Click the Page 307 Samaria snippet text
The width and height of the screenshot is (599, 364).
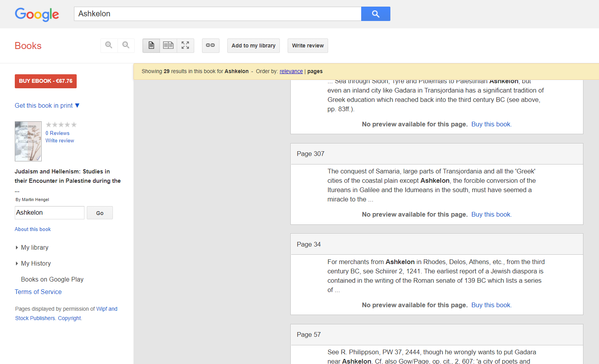pos(432,185)
